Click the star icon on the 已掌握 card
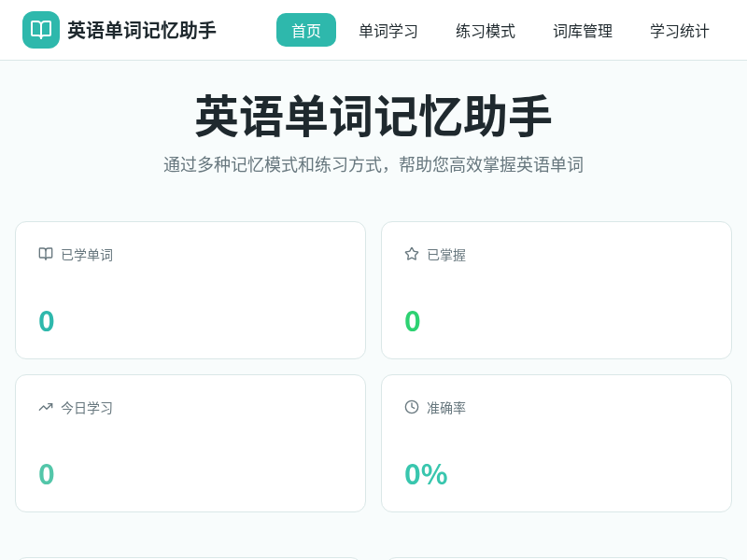The height and width of the screenshot is (560, 747). coord(411,254)
